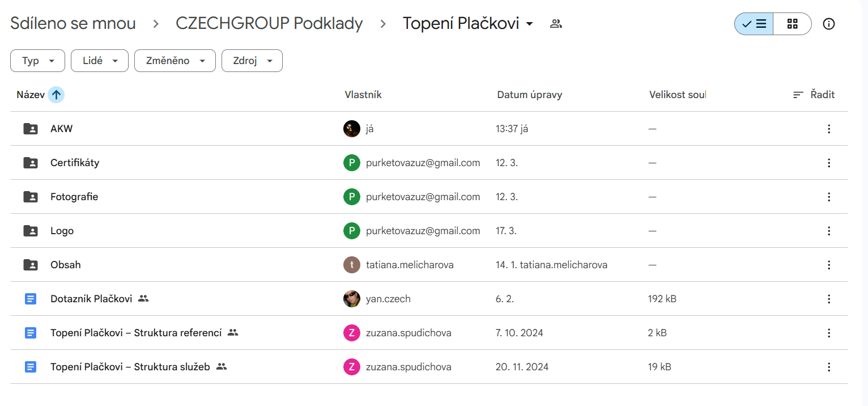This screenshot has height=406, width=868.
Task: Click the Datum úpravy column header
Action: click(529, 95)
